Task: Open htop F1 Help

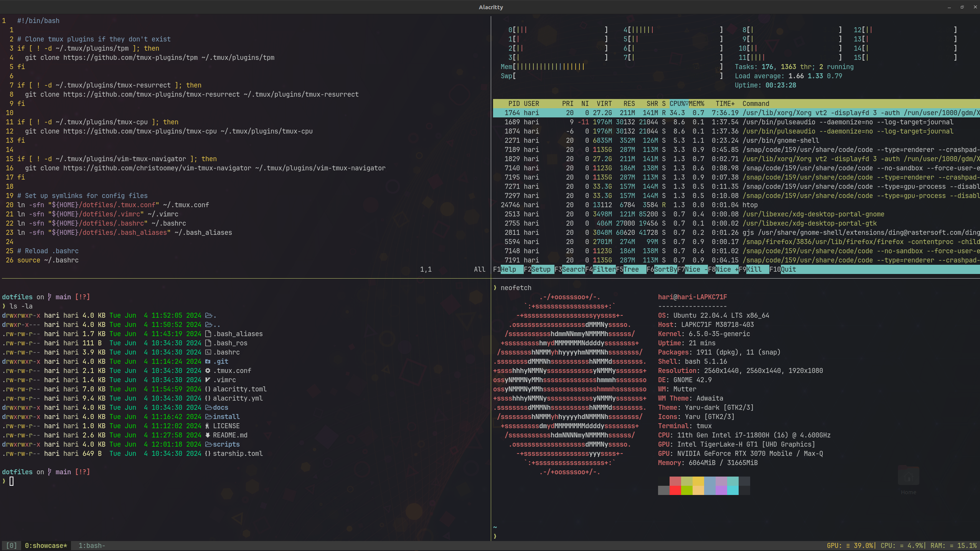Action: 508,269
